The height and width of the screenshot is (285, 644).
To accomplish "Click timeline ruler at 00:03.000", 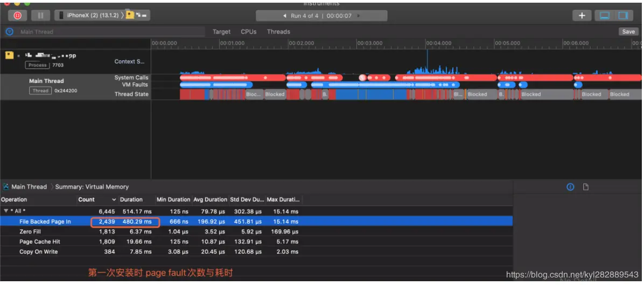I will tap(369, 43).
